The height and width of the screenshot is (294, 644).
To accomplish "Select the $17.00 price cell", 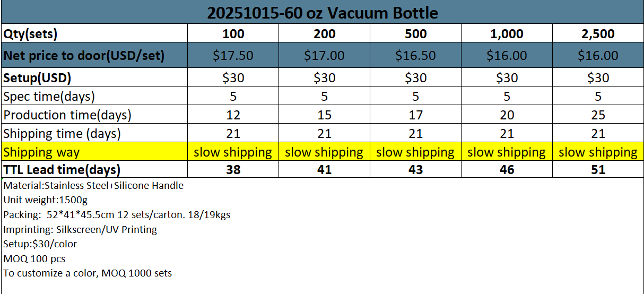I will coord(324,56).
